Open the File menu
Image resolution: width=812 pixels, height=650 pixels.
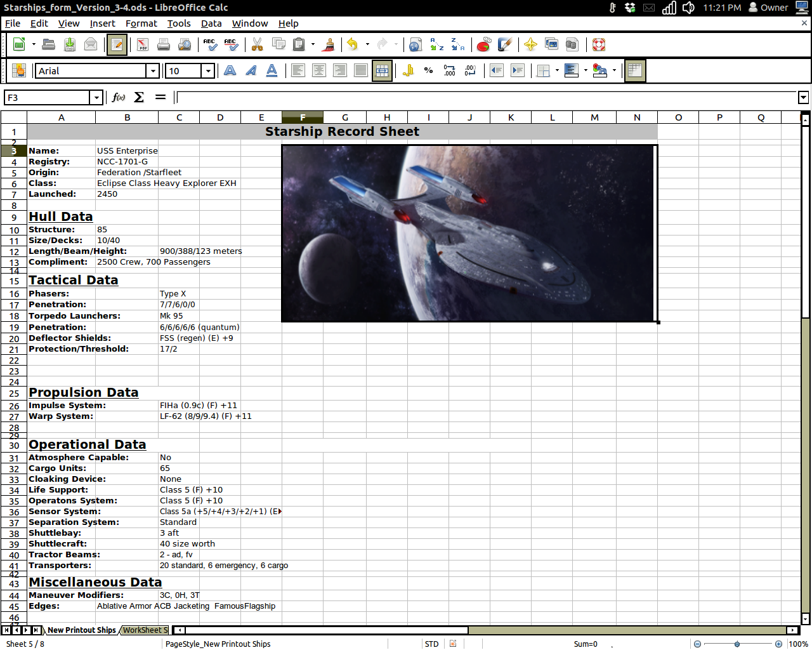pos(13,23)
